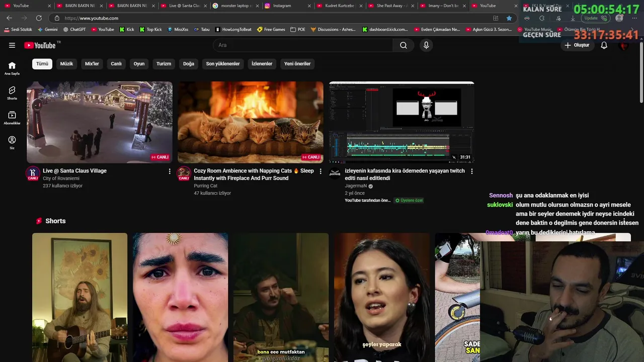Open Abonelikler in the left sidebar

12,118
